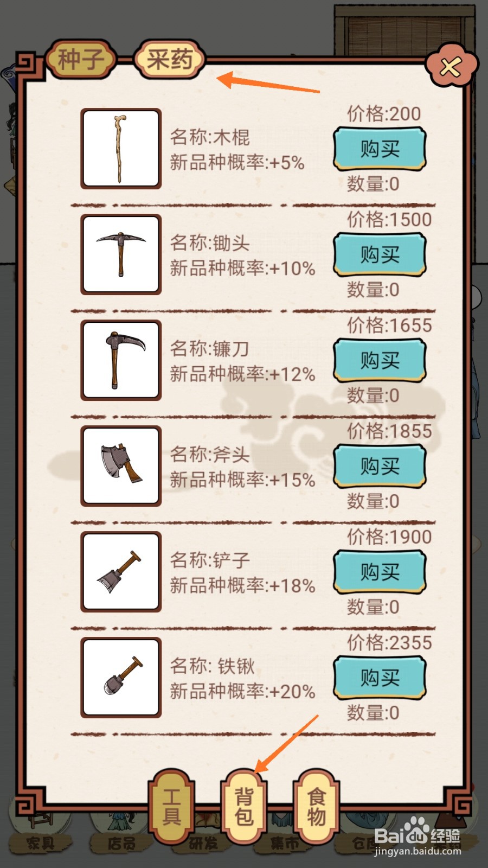488x868 pixels.
Task: Buy the 铁锹 priced at 2355
Action: coord(379,678)
